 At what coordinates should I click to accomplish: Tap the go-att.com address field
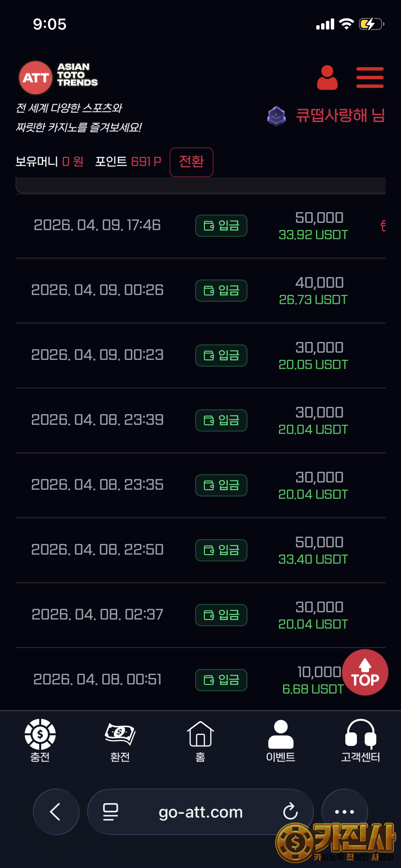pyautogui.click(x=200, y=811)
